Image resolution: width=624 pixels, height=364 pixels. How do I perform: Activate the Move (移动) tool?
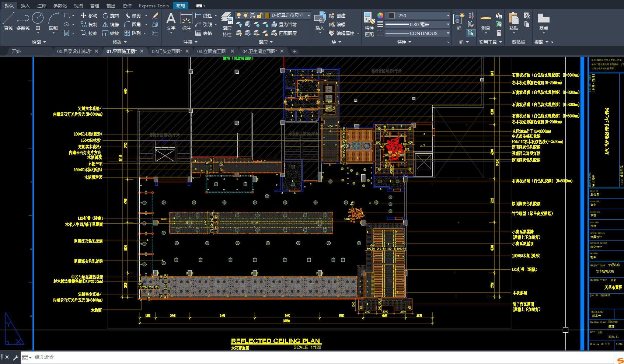(x=89, y=15)
